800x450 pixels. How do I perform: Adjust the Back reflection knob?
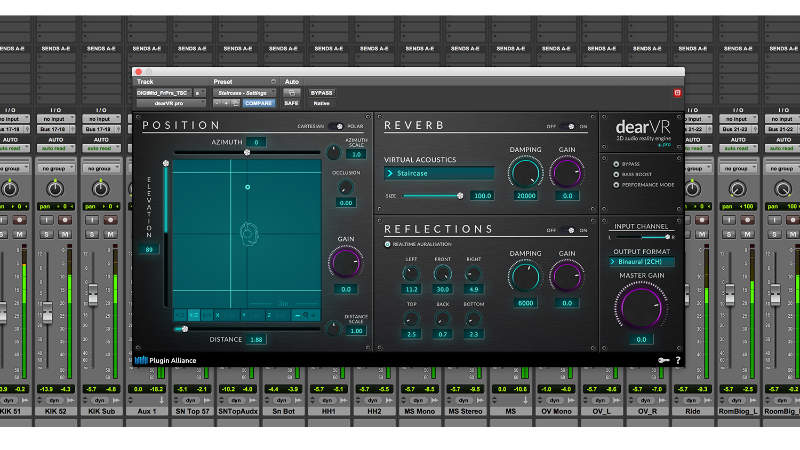click(442, 319)
